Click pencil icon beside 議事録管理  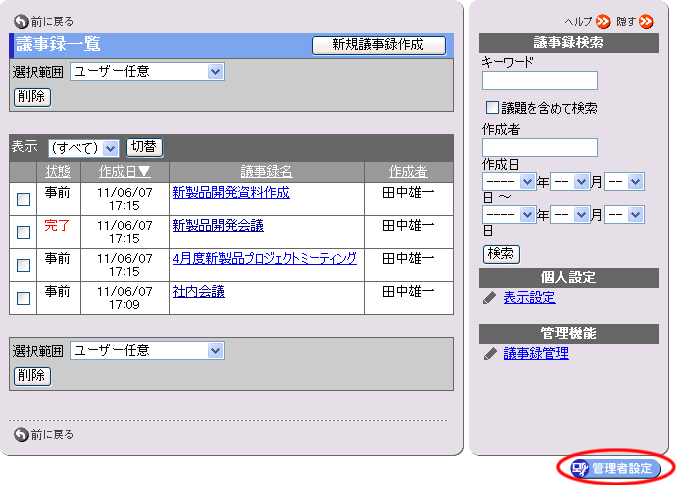click(489, 354)
